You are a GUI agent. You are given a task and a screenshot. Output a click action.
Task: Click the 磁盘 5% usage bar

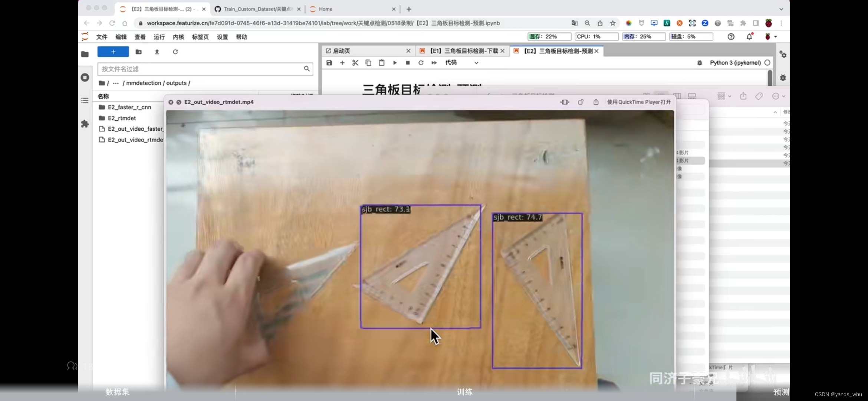click(x=691, y=36)
